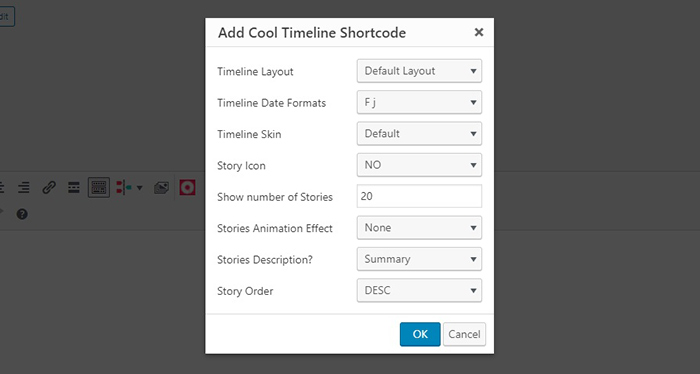This screenshot has width=700, height=374.
Task: Open the timeline icon's dropdown arrow
Action: click(139, 188)
